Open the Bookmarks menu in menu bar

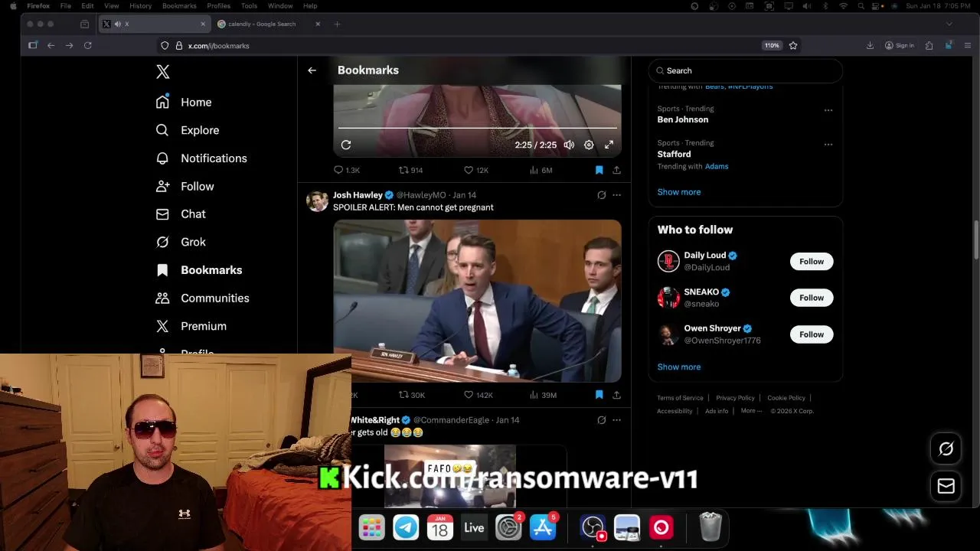pos(179,6)
